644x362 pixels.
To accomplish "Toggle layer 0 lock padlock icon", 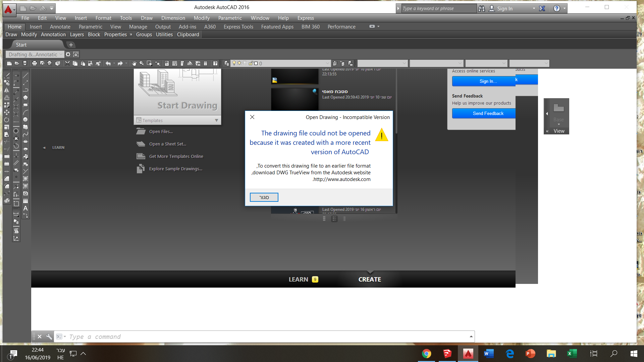I will click(x=251, y=63).
